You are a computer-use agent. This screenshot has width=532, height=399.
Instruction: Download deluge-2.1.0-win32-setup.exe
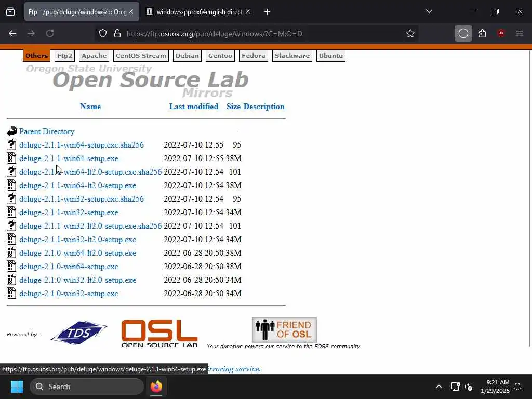point(69,294)
